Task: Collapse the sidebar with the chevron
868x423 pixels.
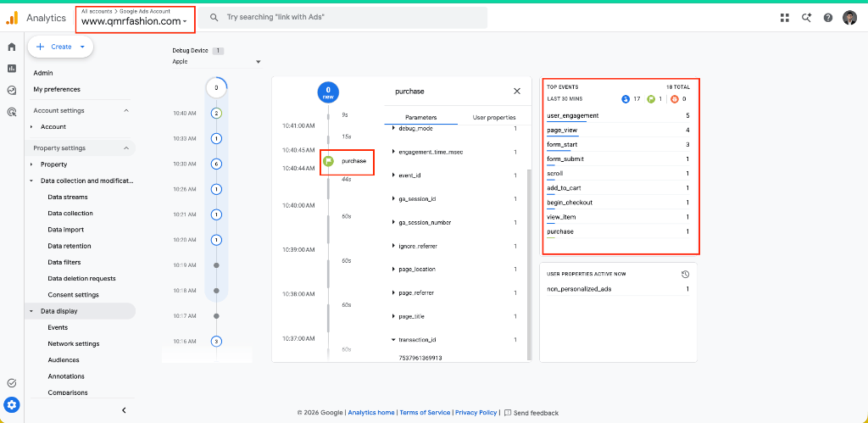Action: [124, 410]
